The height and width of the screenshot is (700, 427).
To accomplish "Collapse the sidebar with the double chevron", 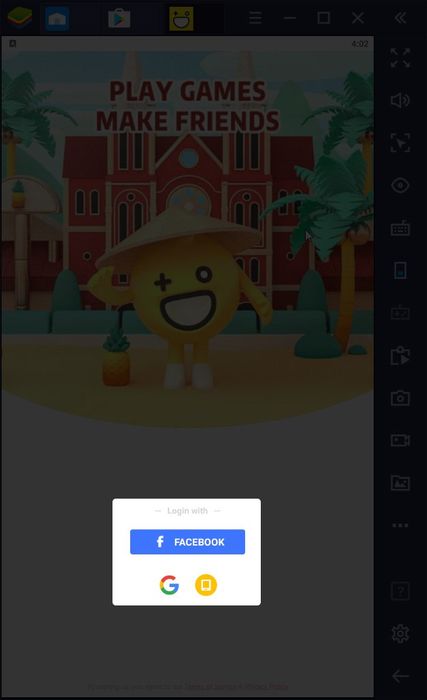I will 400,18.
